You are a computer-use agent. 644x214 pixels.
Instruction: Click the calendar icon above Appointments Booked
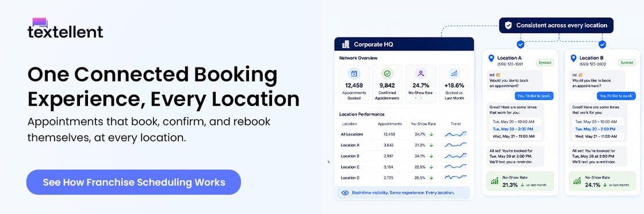point(354,74)
